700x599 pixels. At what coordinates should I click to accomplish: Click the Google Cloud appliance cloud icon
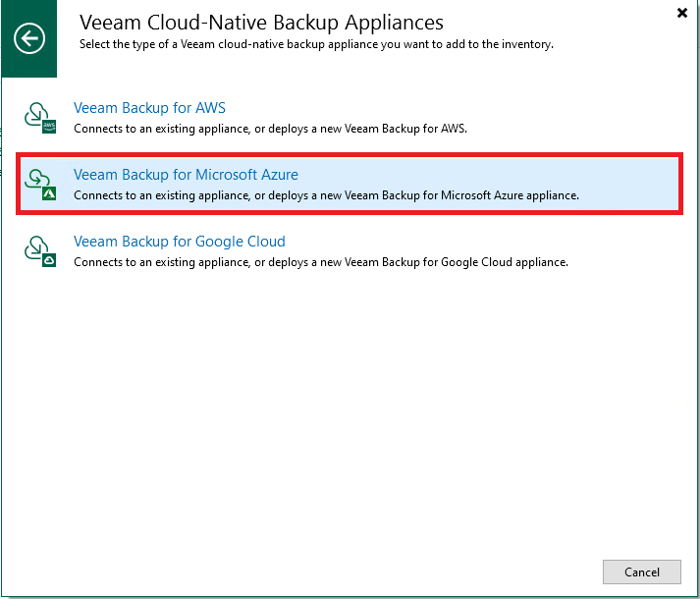40,251
